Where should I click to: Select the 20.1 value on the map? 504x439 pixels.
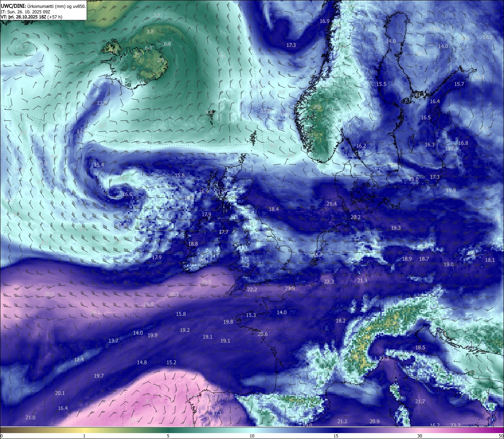60,393
